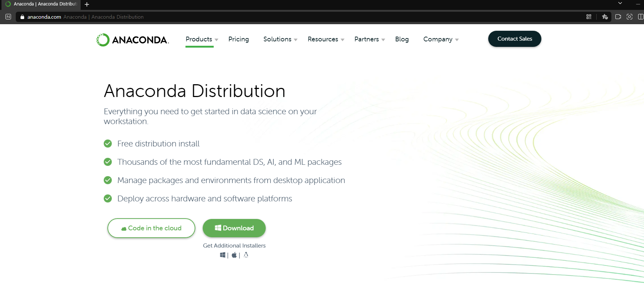The width and height of the screenshot is (644, 290).
Task: Click the text Free distribution install
Action: [x=158, y=144]
